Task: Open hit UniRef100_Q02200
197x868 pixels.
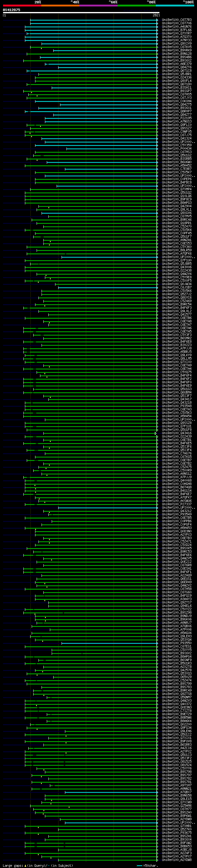Action: [177, 724]
